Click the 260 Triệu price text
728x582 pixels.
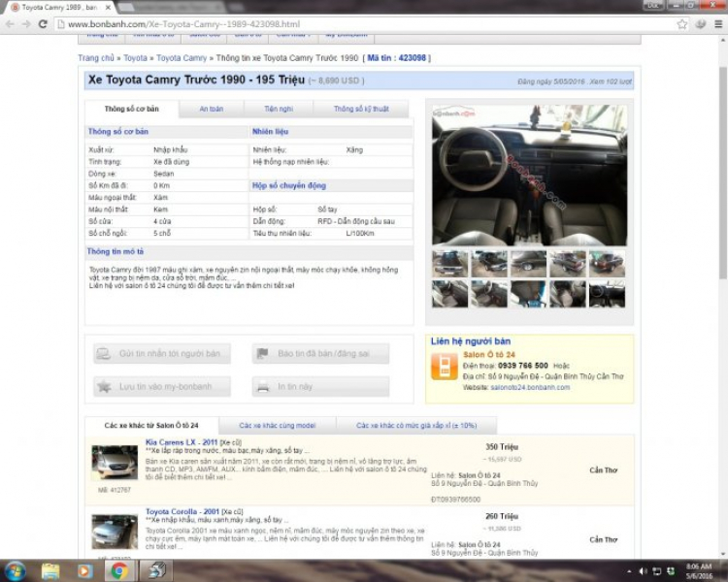[502, 516]
